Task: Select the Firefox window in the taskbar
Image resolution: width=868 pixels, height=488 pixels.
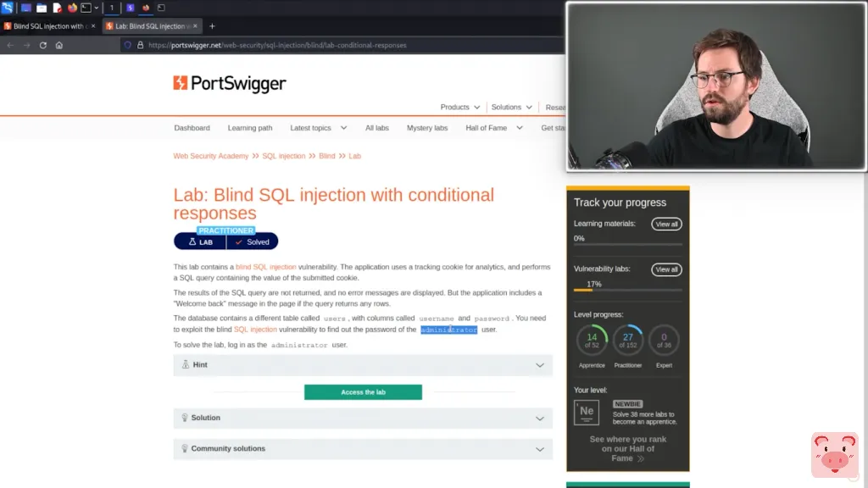Action: [x=146, y=8]
